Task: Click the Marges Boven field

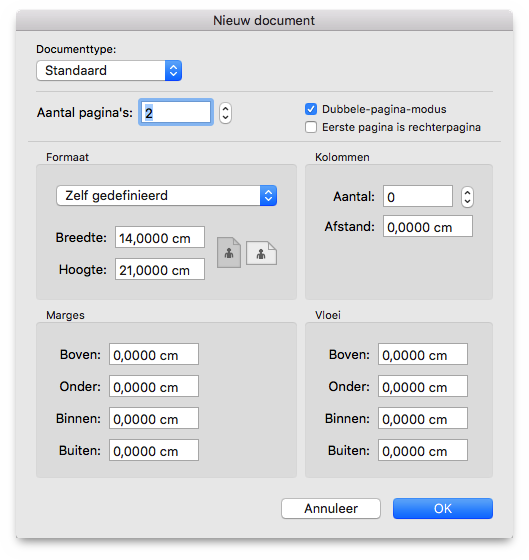Action: point(154,354)
